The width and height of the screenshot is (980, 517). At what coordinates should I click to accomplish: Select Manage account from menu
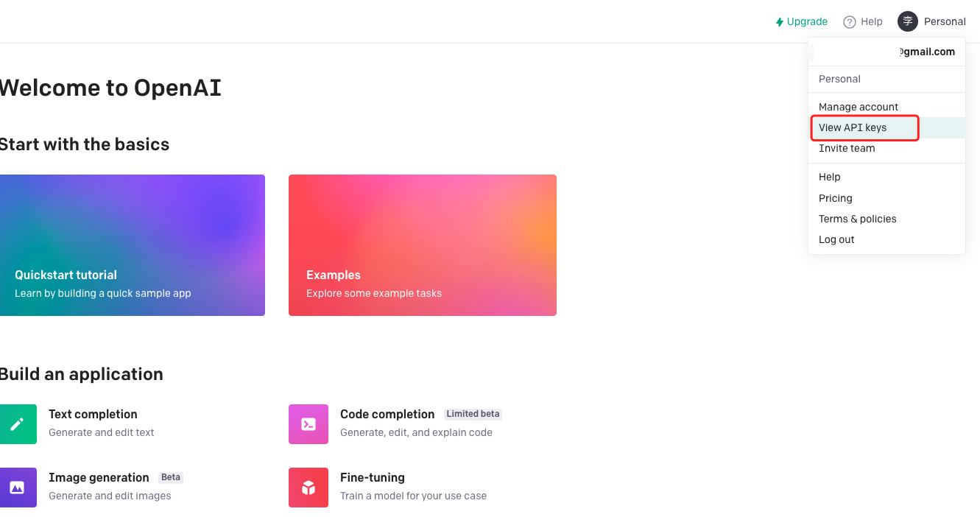[886, 107]
